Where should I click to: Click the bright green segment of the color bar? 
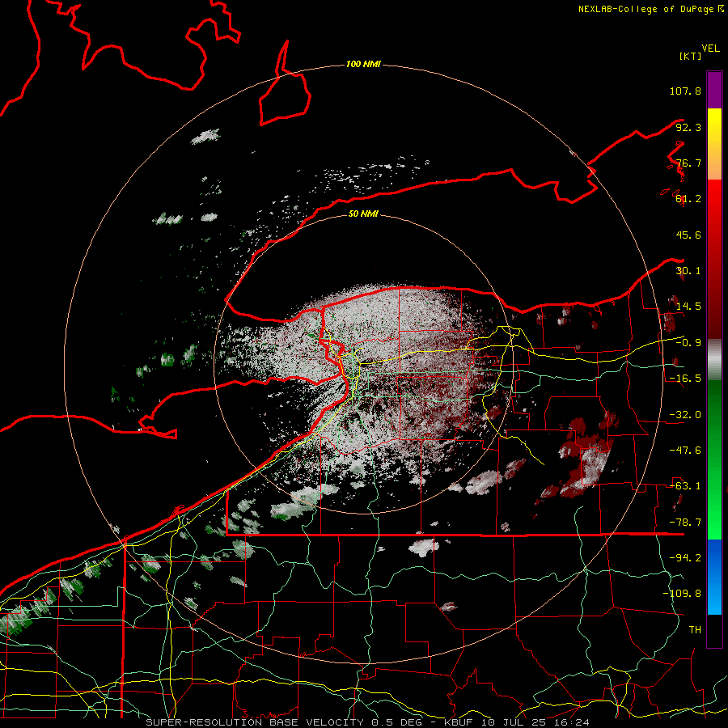click(x=714, y=459)
